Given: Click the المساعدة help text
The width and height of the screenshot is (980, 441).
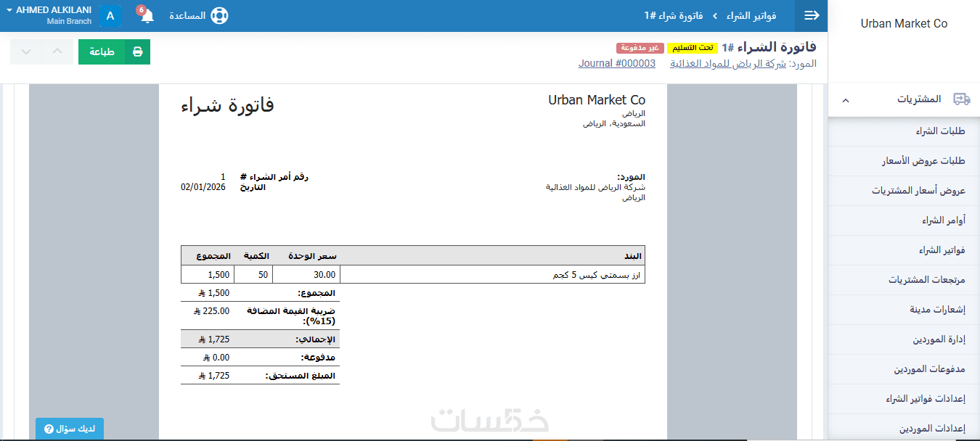Looking at the screenshot, I should 187,15.
